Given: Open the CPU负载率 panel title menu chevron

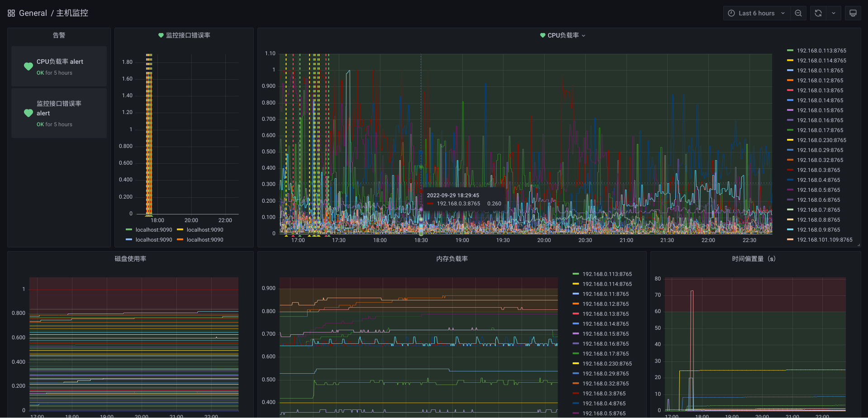Looking at the screenshot, I should pyautogui.click(x=583, y=36).
